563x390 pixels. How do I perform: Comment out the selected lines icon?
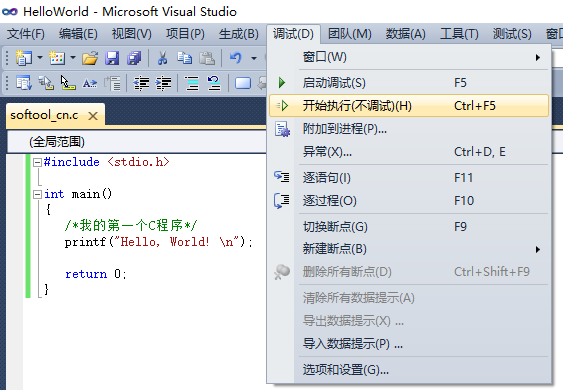(x=192, y=83)
